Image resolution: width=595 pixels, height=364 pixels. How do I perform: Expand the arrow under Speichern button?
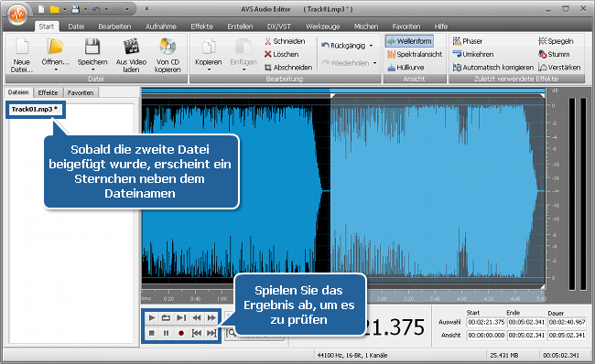(x=92, y=70)
